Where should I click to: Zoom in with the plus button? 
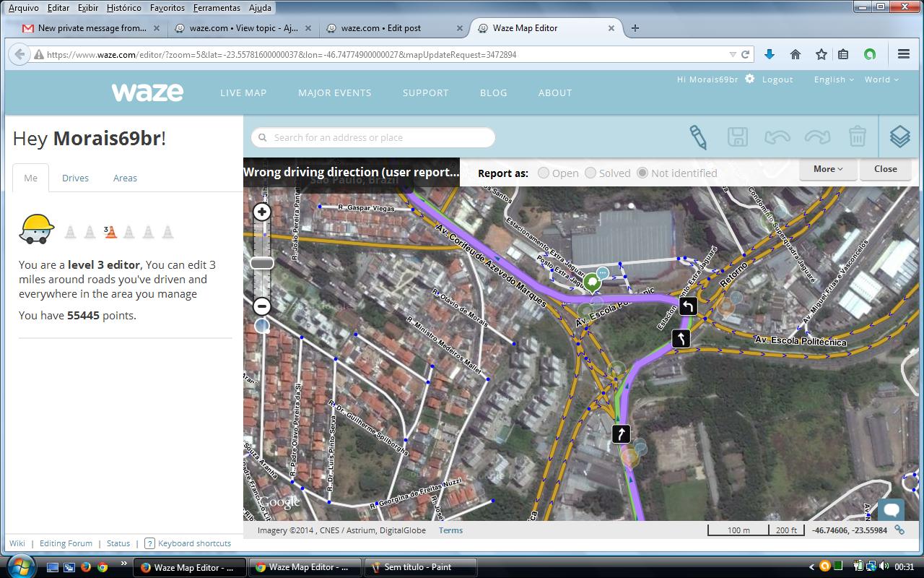coord(262,212)
